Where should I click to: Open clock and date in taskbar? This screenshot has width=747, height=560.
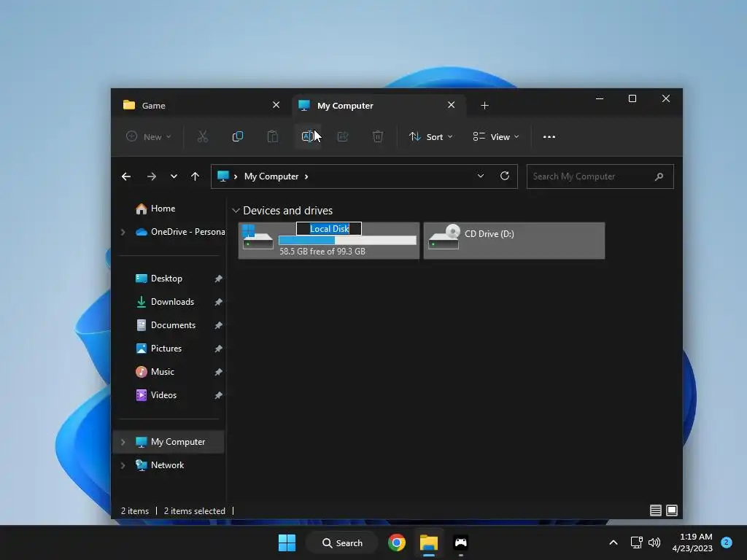pyautogui.click(x=692, y=542)
